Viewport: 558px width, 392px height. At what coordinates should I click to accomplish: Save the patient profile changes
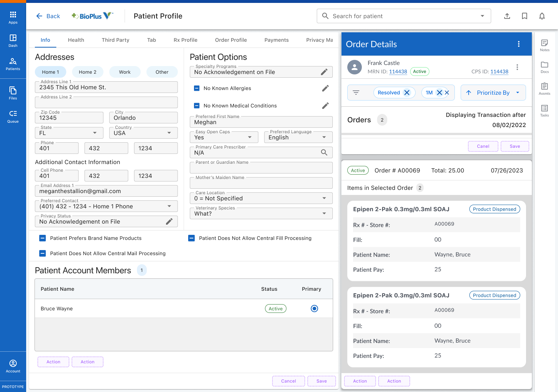321,381
